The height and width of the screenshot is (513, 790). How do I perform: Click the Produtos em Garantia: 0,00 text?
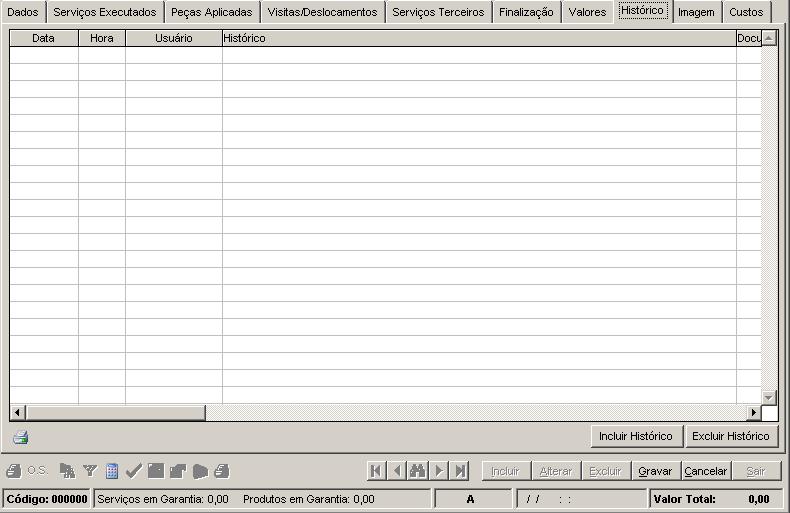[x=309, y=499]
